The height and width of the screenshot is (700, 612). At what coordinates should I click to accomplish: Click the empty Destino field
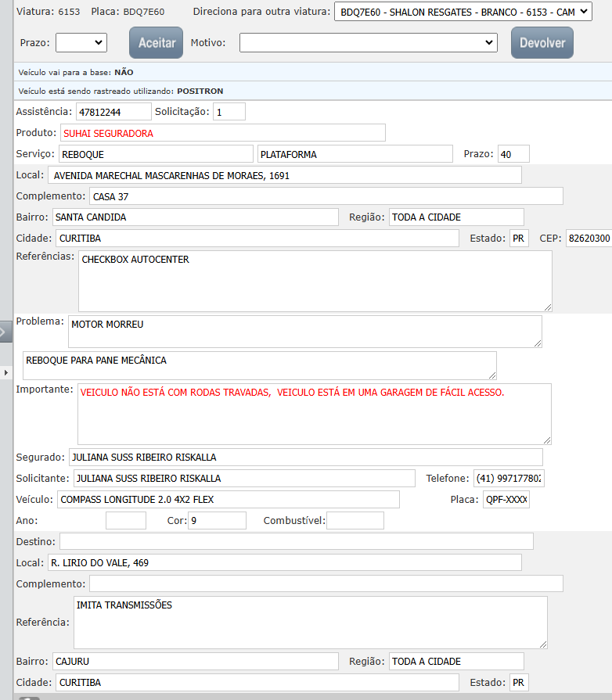tap(296, 541)
